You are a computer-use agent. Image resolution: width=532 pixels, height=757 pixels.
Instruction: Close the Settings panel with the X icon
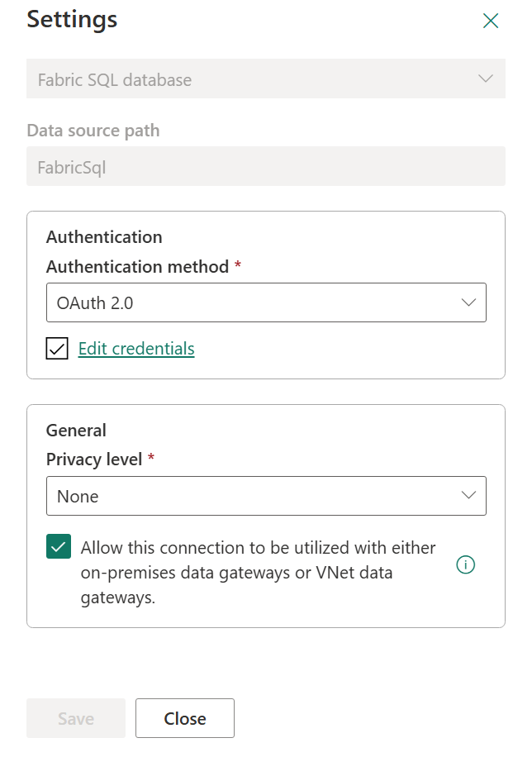[x=491, y=21]
